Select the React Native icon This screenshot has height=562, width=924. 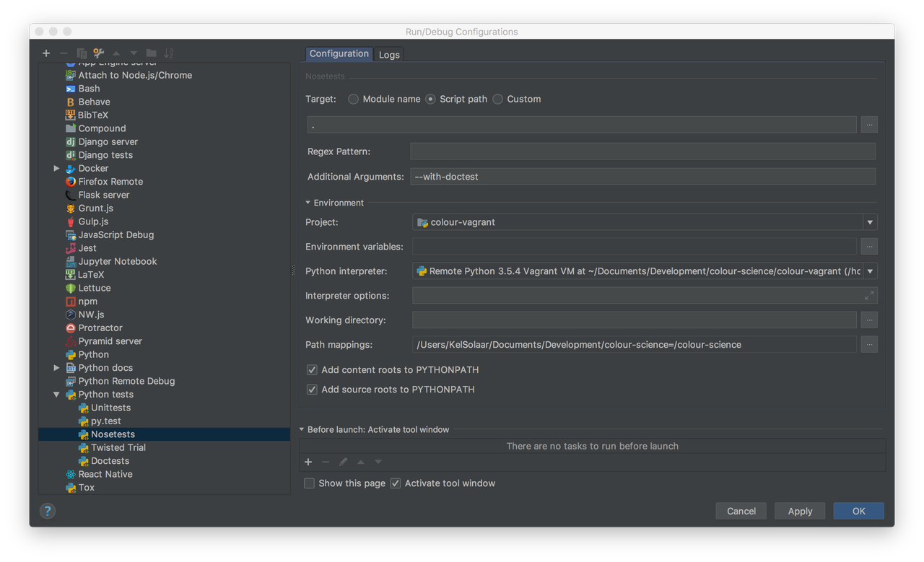click(x=70, y=475)
